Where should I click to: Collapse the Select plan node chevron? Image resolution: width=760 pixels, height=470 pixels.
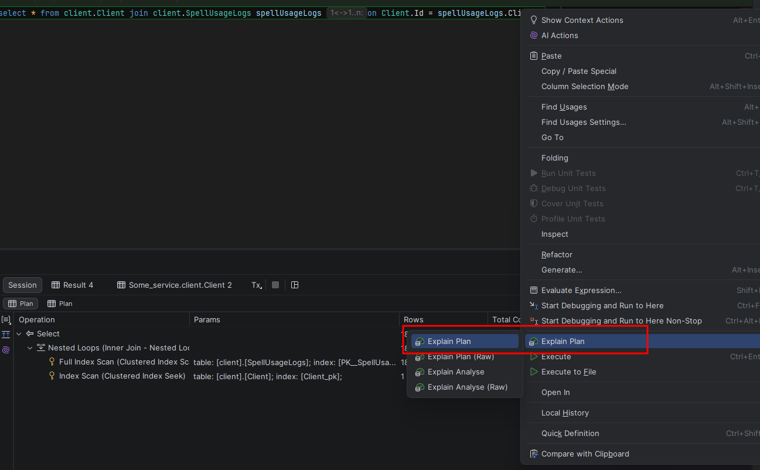point(19,334)
